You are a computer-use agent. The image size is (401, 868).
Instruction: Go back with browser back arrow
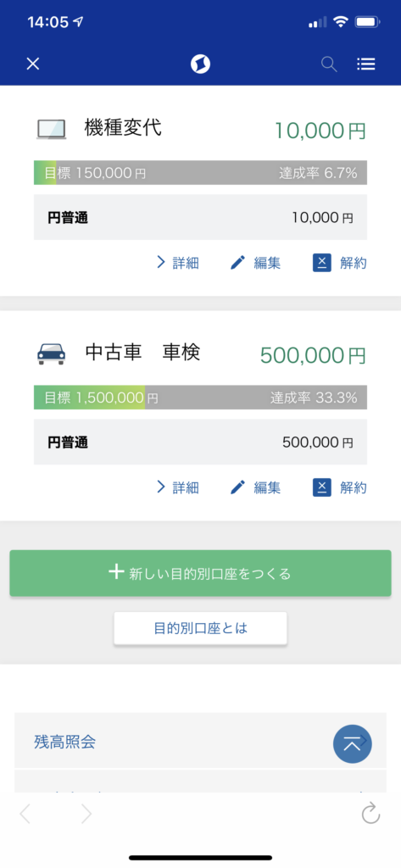click(25, 814)
